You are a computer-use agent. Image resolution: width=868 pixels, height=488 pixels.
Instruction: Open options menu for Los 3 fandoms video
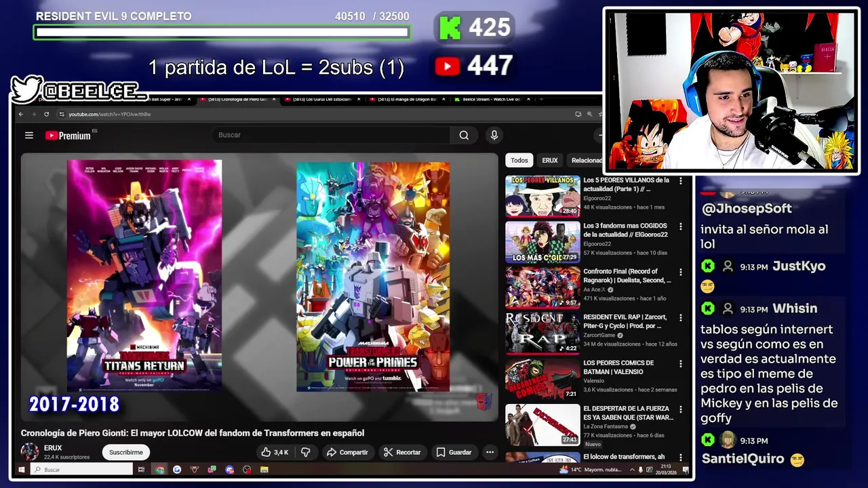coord(681,227)
